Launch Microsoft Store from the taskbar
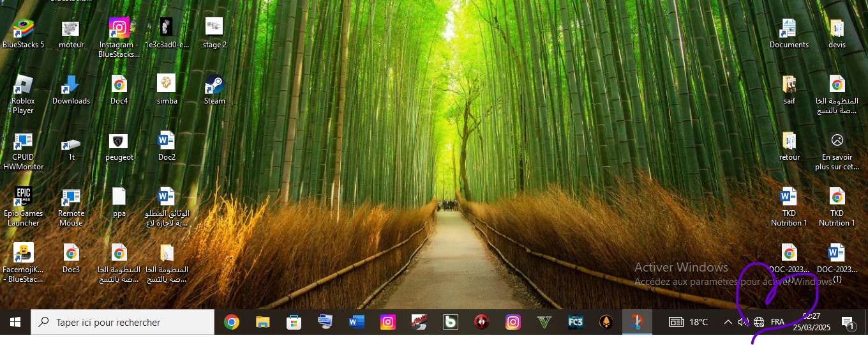 pyautogui.click(x=294, y=322)
